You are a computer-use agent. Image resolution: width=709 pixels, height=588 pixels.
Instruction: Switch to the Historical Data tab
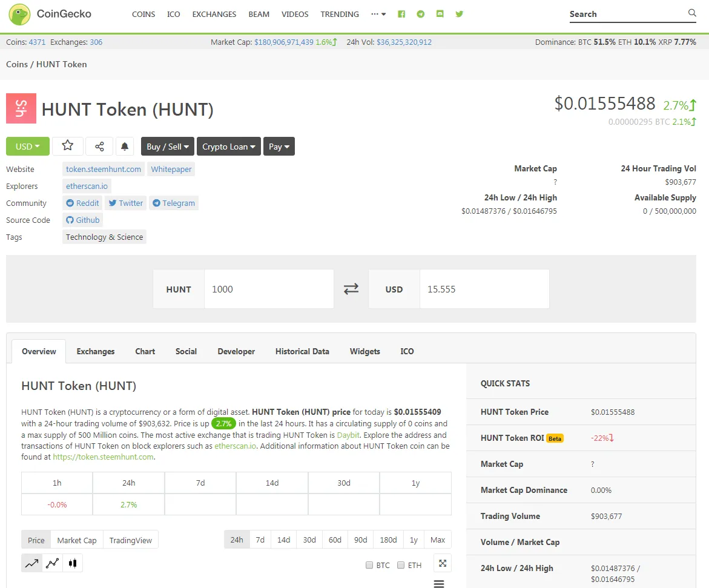pyautogui.click(x=302, y=351)
